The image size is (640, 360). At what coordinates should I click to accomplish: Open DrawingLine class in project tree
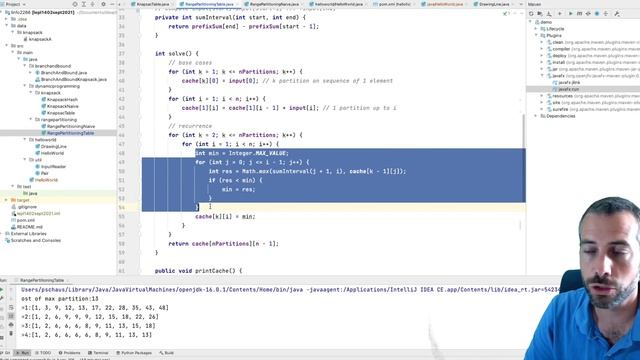click(51, 146)
